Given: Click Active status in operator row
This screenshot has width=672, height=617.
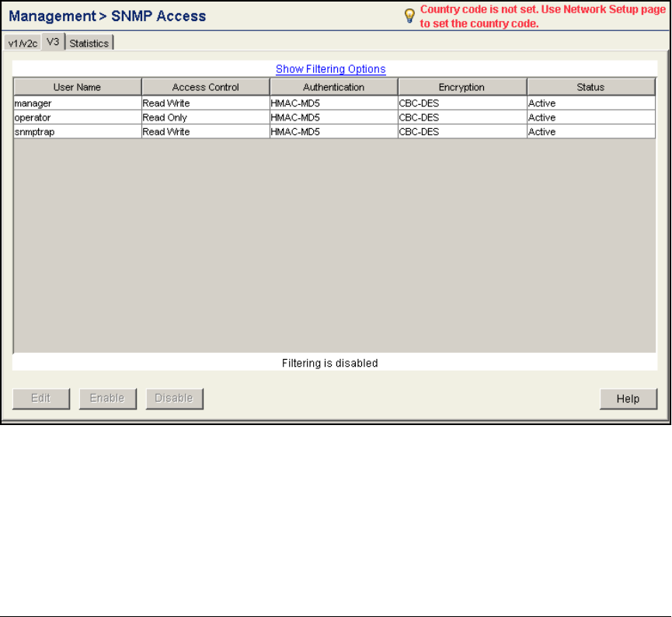Looking at the screenshot, I should tap(591, 117).
